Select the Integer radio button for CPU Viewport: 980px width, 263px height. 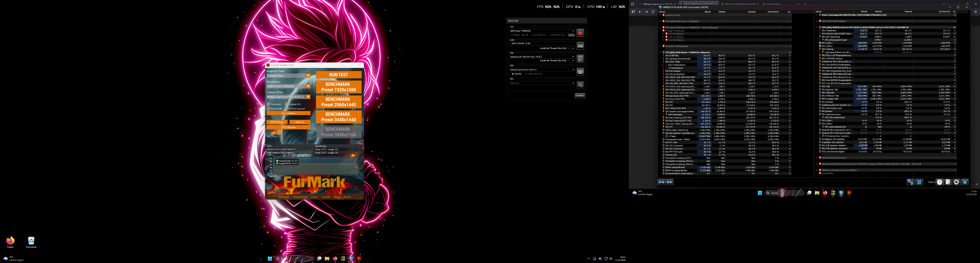pos(512,35)
